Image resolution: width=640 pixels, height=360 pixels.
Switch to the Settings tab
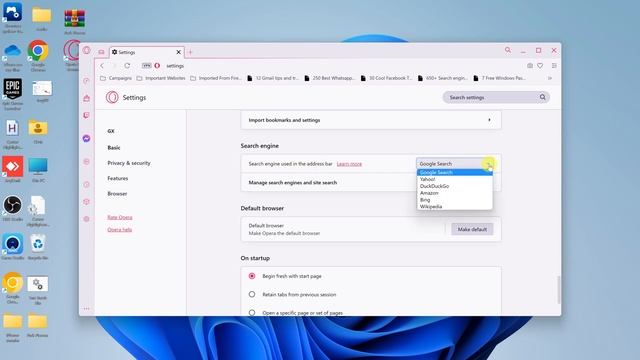146,52
